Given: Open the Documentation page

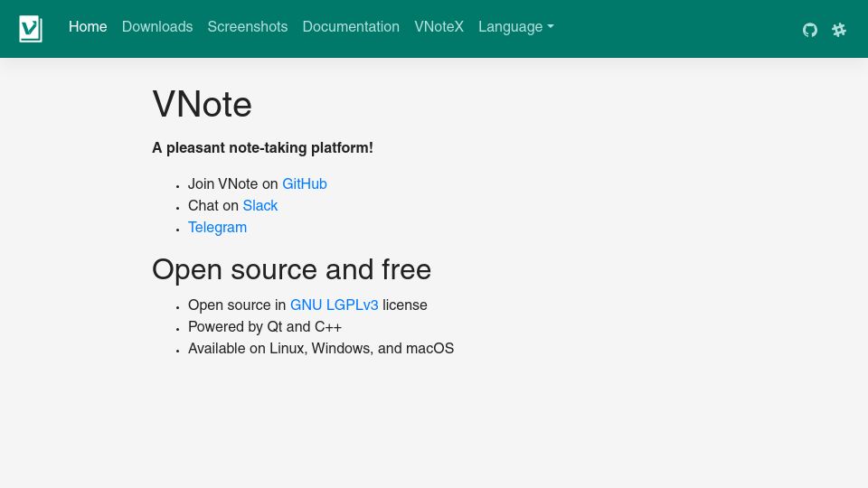Looking at the screenshot, I should coord(351,26).
